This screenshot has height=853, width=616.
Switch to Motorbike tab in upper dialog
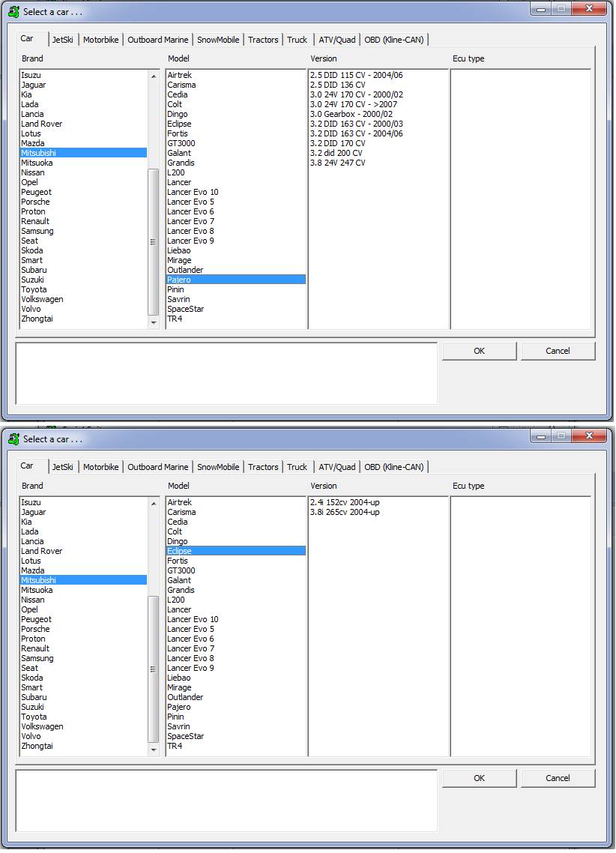(x=100, y=40)
